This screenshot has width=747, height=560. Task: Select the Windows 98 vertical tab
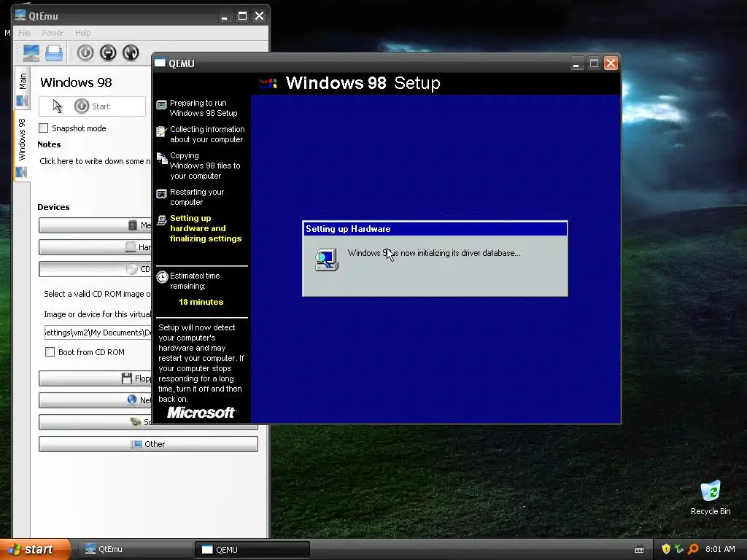click(22, 146)
